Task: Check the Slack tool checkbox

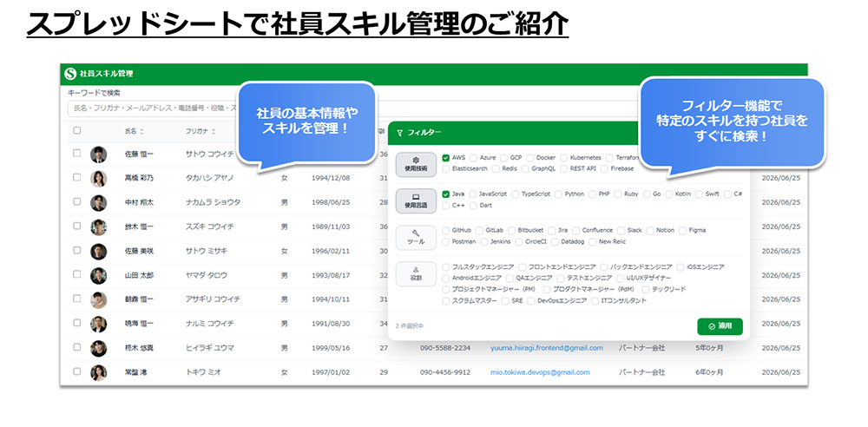Action: pyautogui.click(x=621, y=230)
